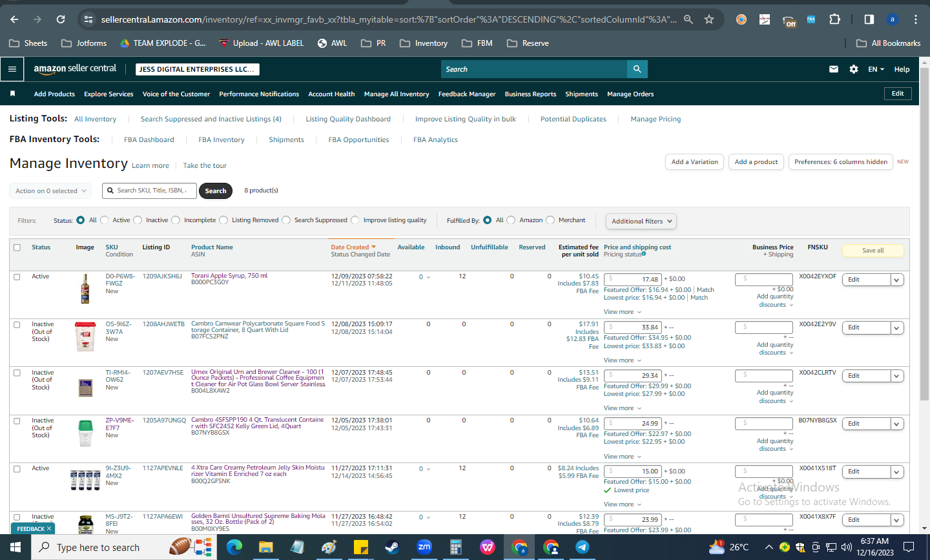Select the Incomplete status filter
930x560 pixels.
[x=176, y=220]
